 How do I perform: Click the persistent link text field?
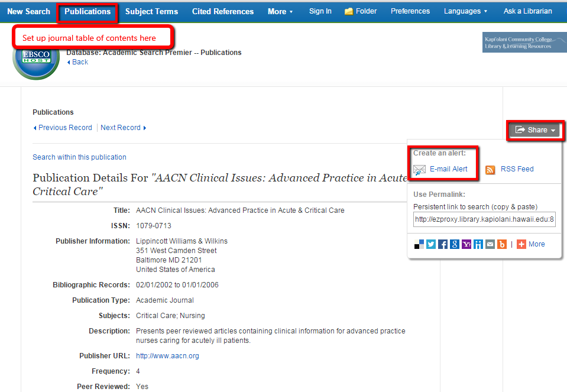pos(484,219)
